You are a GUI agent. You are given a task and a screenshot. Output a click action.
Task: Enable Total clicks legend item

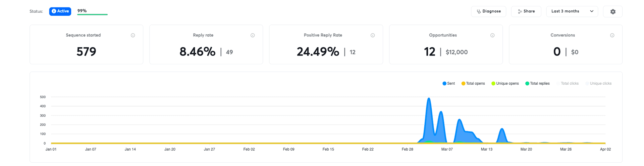coord(568,83)
